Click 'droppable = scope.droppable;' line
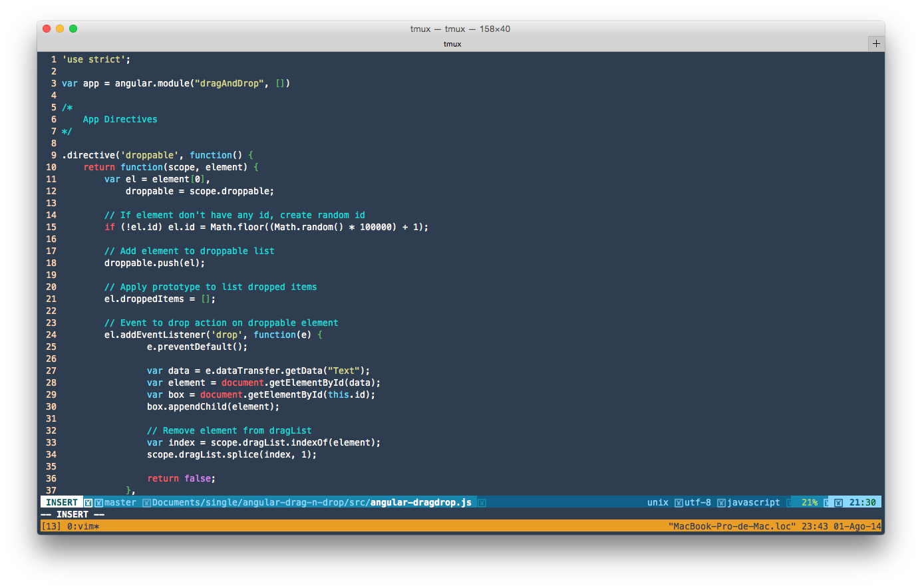The image size is (922, 588). click(x=200, y=191)
